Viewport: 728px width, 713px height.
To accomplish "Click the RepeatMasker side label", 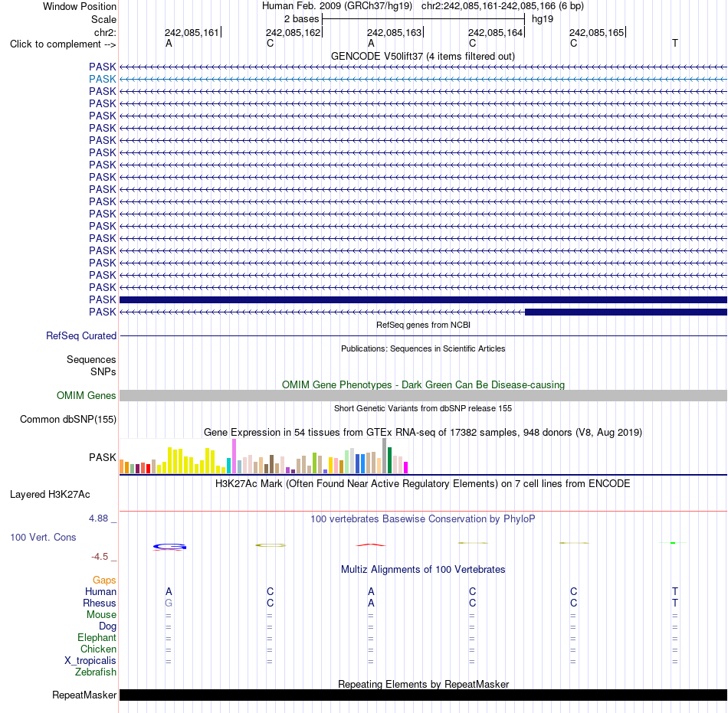I will tap(84, 695).
